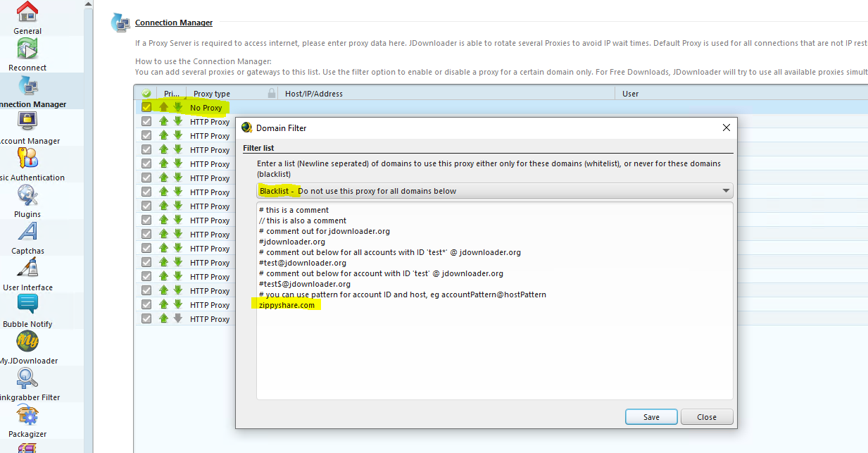Click greyed-out down arrow in last HTTP Proxy row
This screenshot has height=453, width=868.
click(178, 318)
